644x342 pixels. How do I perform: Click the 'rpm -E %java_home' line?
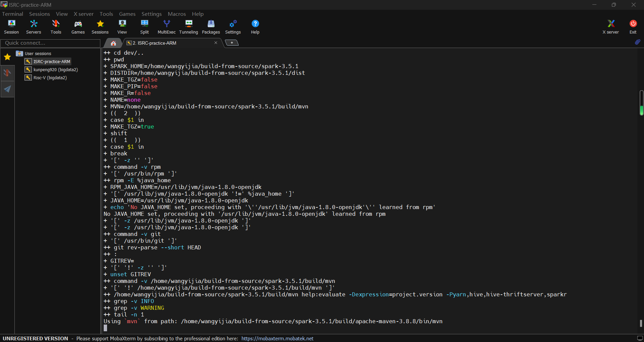point(137,180)
